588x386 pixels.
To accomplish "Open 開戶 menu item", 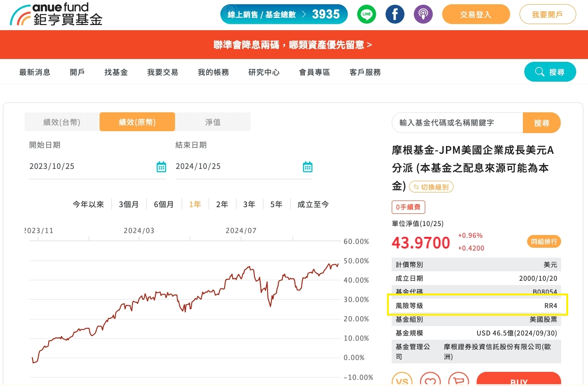I will coord(77,72).
